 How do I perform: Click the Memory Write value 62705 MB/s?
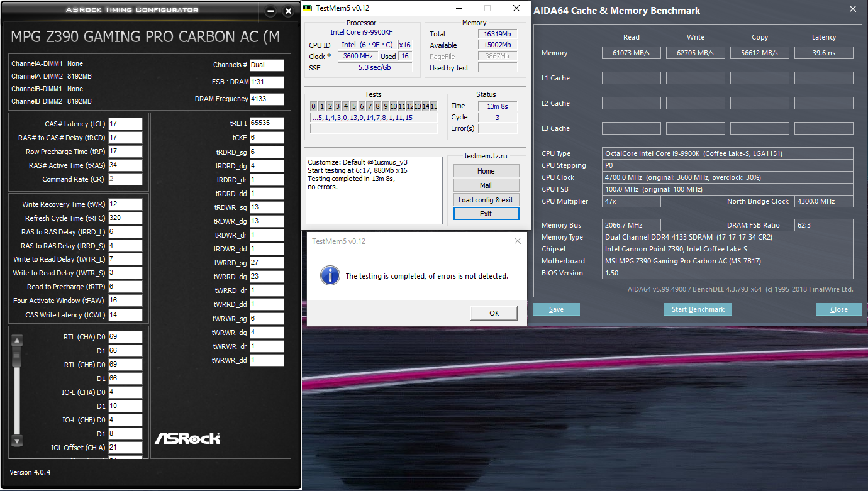[696, 53]
